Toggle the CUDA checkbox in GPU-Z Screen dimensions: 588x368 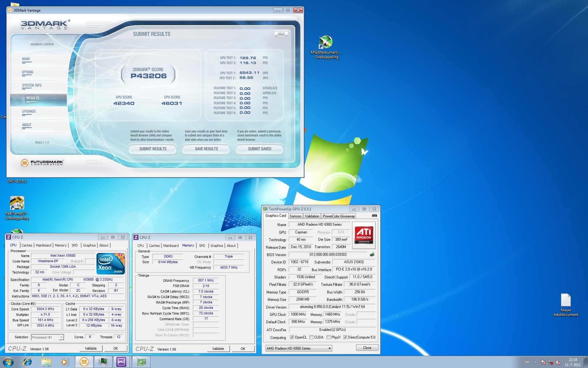pos(311,337)
